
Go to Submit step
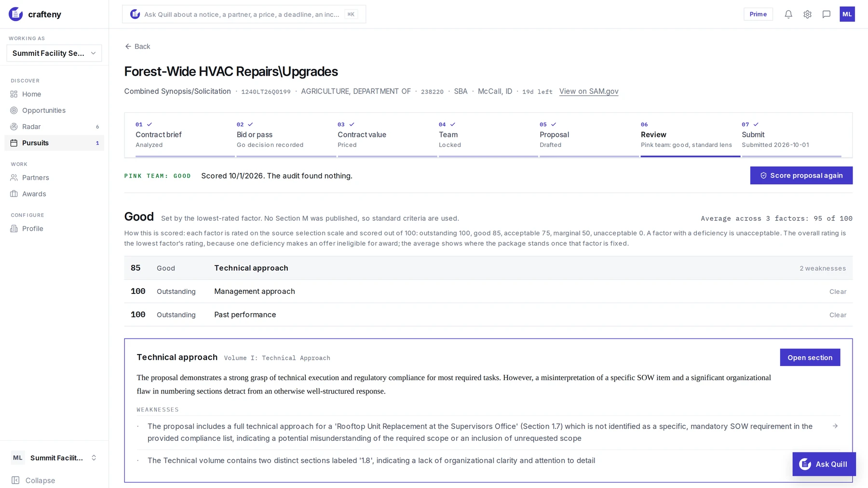tap(791, 135)
